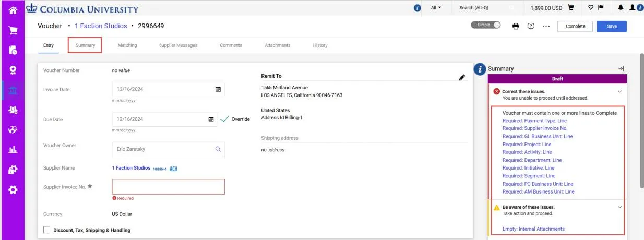Open the Sourcing globe sidebar icon

[13, 129]
